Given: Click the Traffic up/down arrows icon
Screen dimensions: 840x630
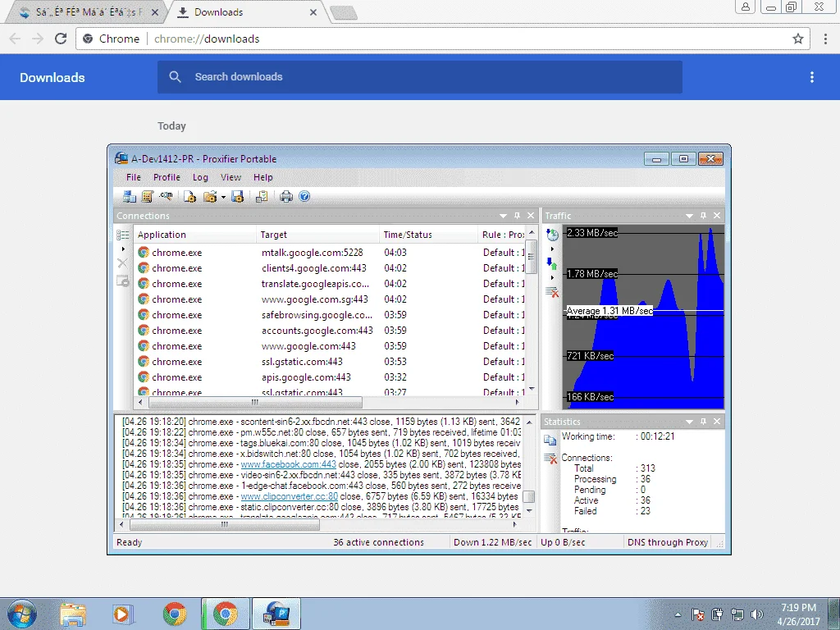Looking at the screenshot, I should (x=552, y=263).
